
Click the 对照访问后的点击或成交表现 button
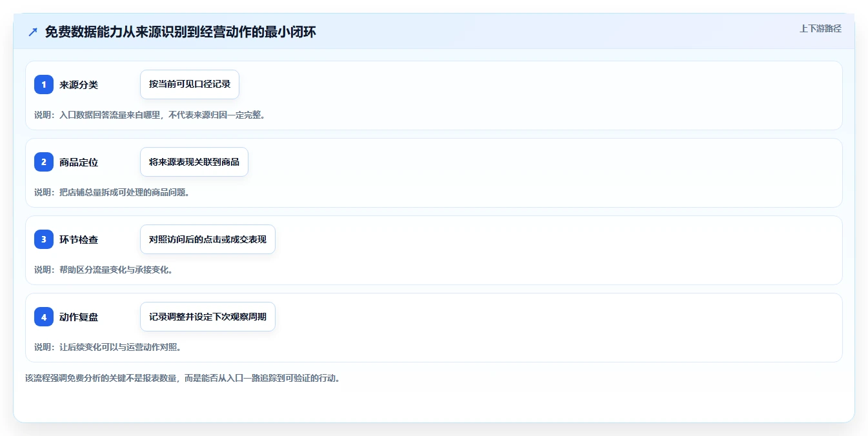pos(208,239)
